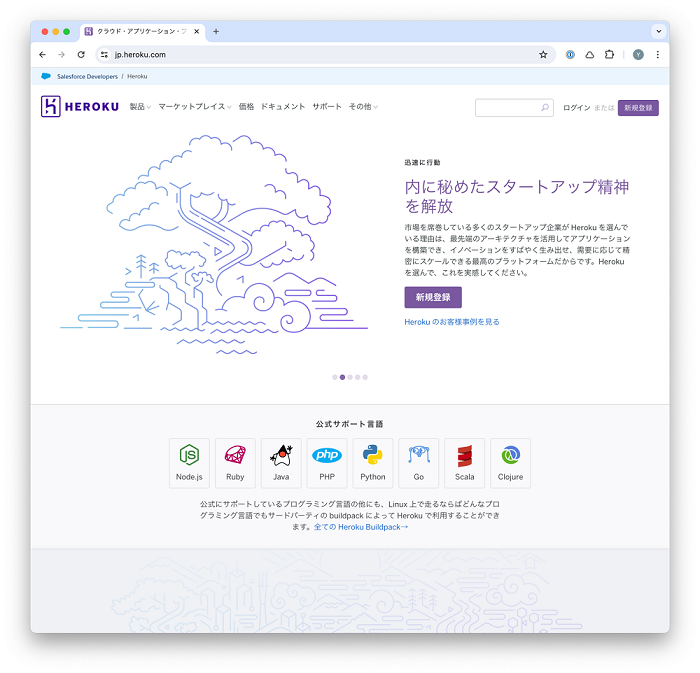Bookmark page with the star icon

543,54
